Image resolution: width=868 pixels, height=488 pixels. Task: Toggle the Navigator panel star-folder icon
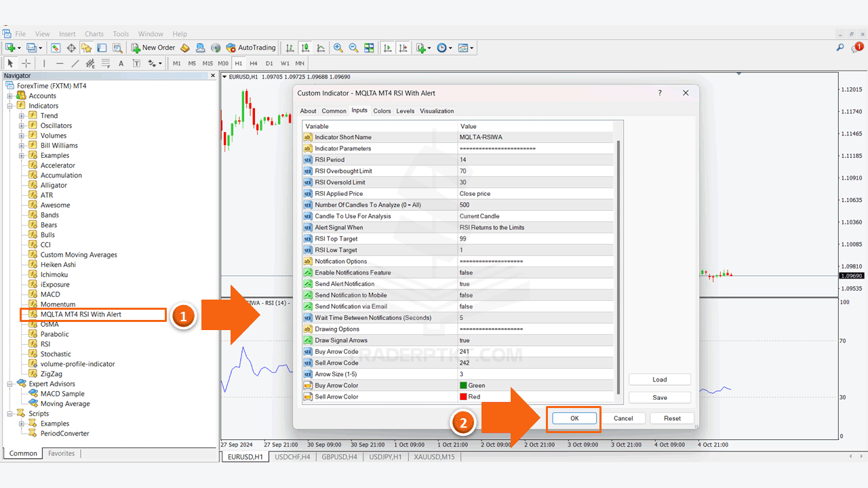86,47
